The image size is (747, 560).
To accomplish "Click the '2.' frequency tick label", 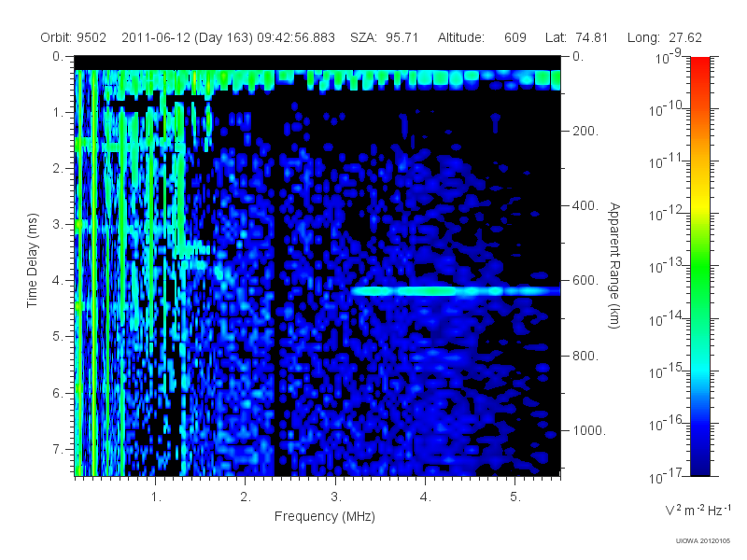I will click(246, 497).
